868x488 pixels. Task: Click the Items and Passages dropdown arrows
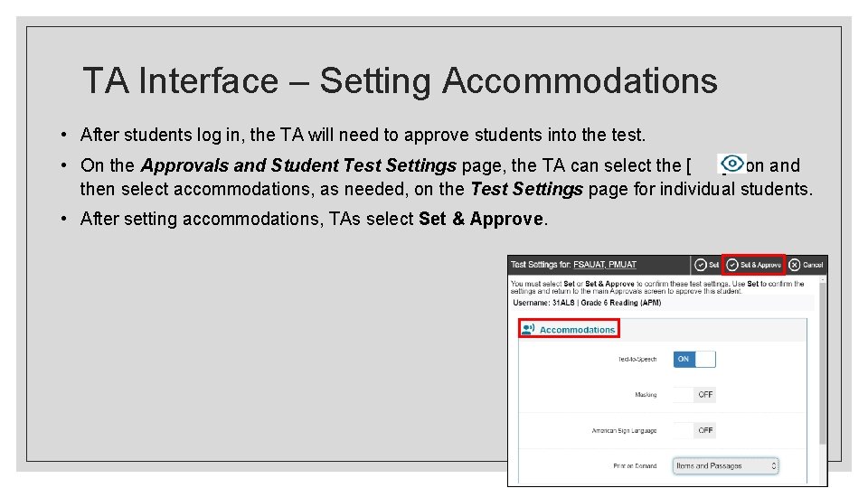pyautogui.click(x=773, y=466)
